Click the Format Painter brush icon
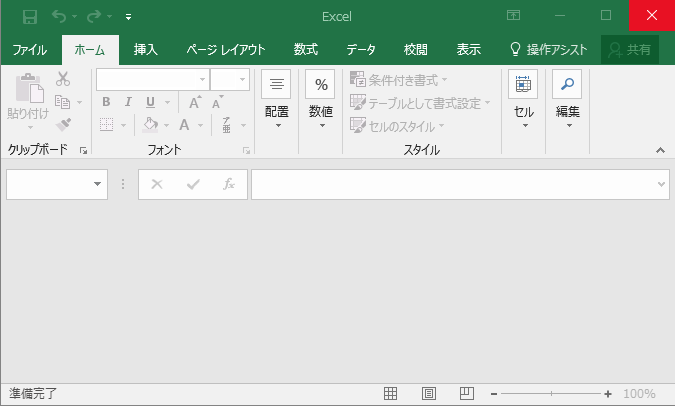675x406 pixels. tap(63, 125)
